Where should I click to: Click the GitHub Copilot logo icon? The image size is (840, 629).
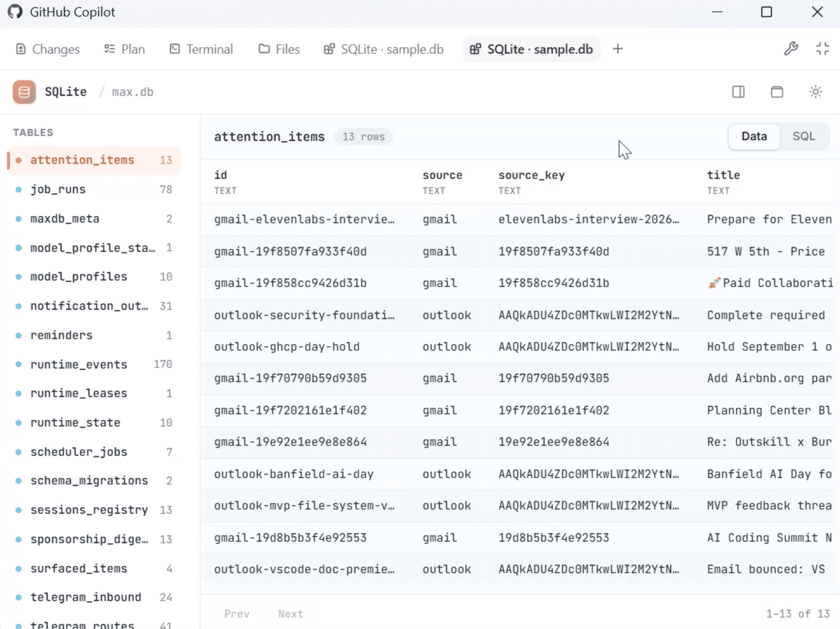(15, 12)
